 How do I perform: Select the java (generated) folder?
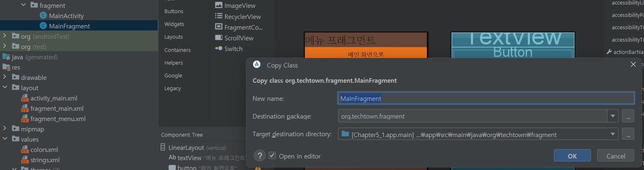35,57
